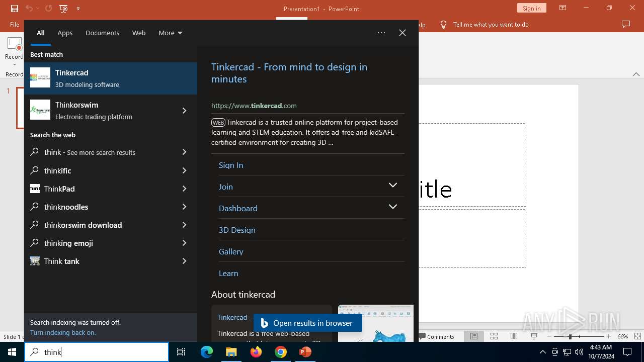The image size is (644, 362).
Task: Launch Microsoft Edge from taskbar
Action: tap(207, 352)
